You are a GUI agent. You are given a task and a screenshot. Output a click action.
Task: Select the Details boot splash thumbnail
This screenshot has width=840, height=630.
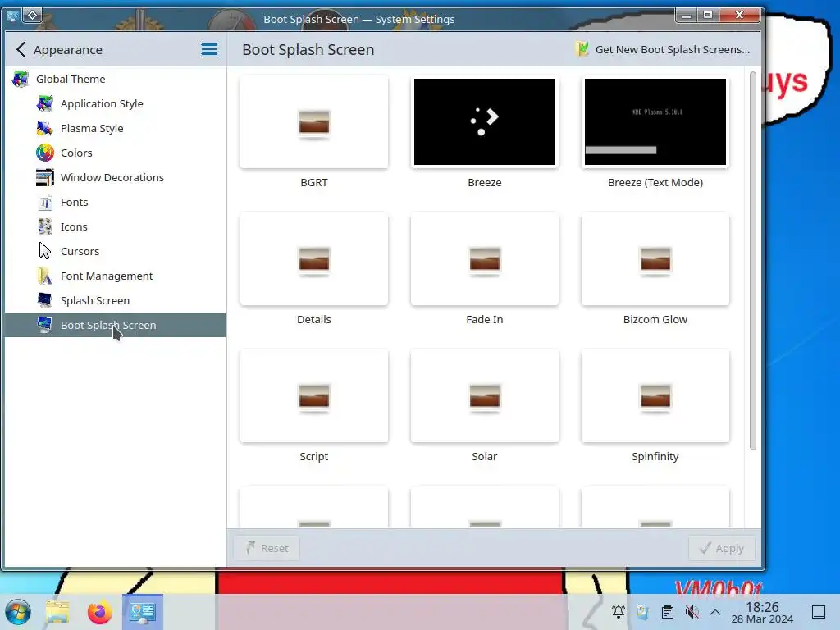click(314, 259)
